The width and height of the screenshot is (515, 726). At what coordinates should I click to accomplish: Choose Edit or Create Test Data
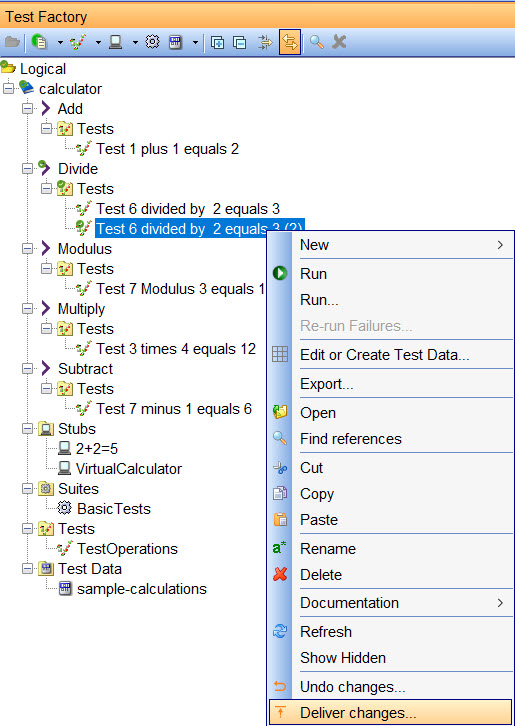click(391, 355)
